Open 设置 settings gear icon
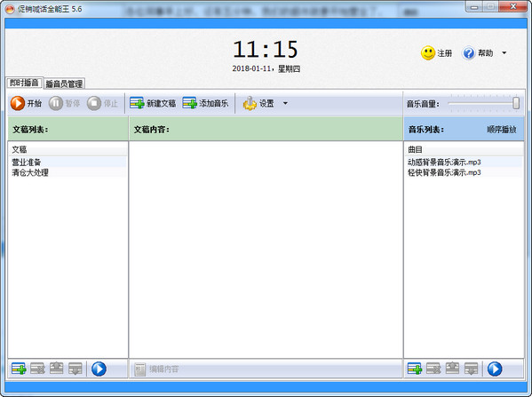 pos(250,103)
